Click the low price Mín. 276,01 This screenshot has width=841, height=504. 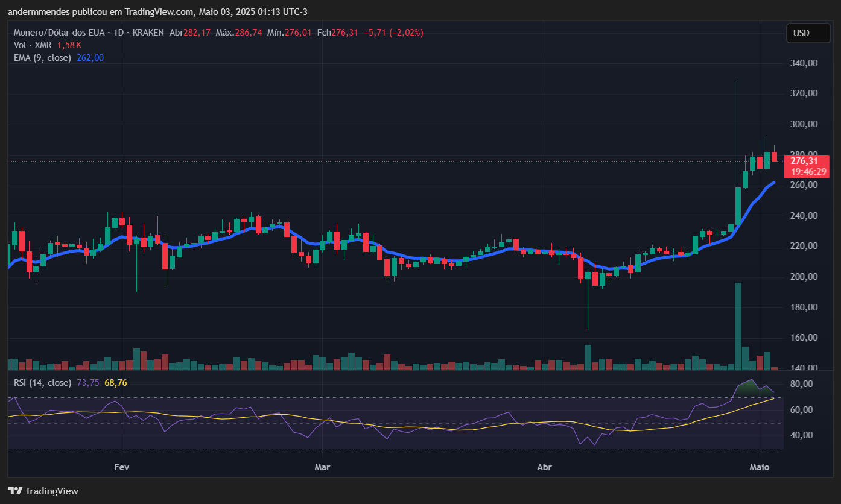click(290, 33)
